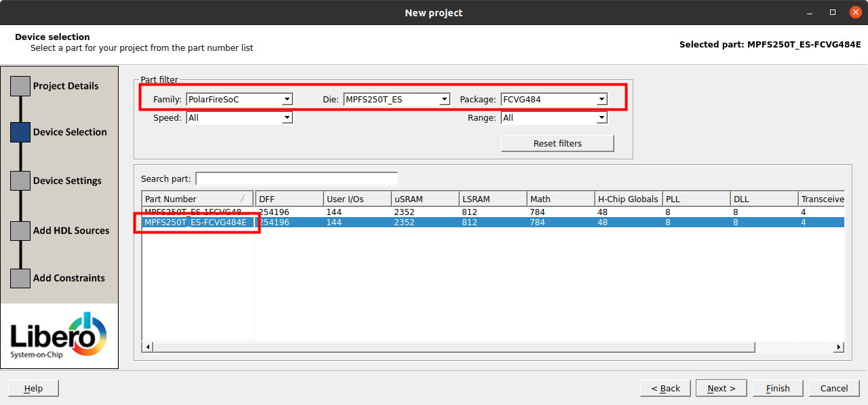The image size is (868, 405).
Task: Select the MPFS250T_ES-1FCVG48... part row
Action: (493, 212)
